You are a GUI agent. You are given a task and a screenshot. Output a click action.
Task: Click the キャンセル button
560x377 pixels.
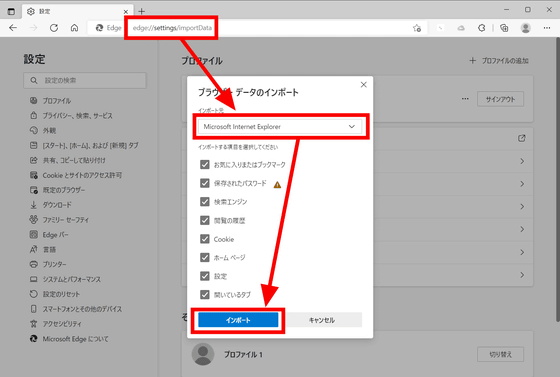click(321, 320)
